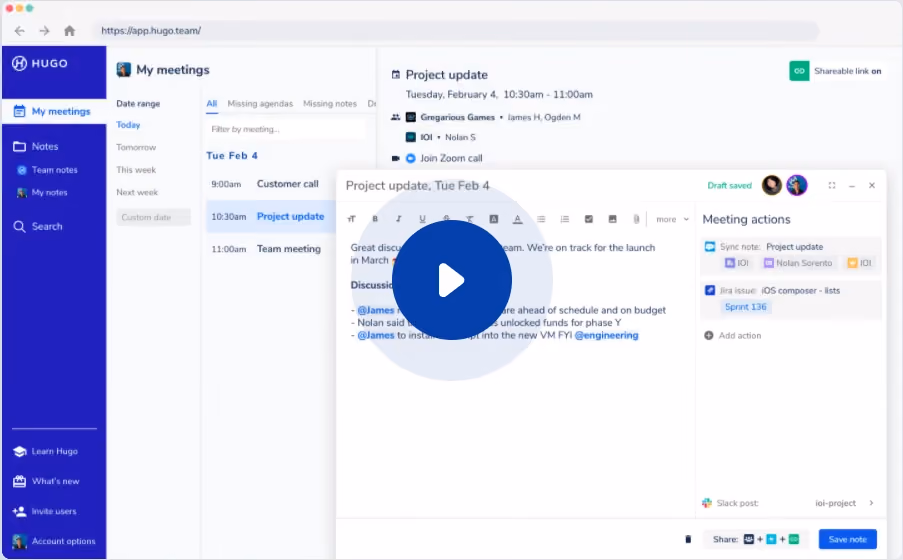
Task: Attach a file with paperclip
Action: [636, 219]
